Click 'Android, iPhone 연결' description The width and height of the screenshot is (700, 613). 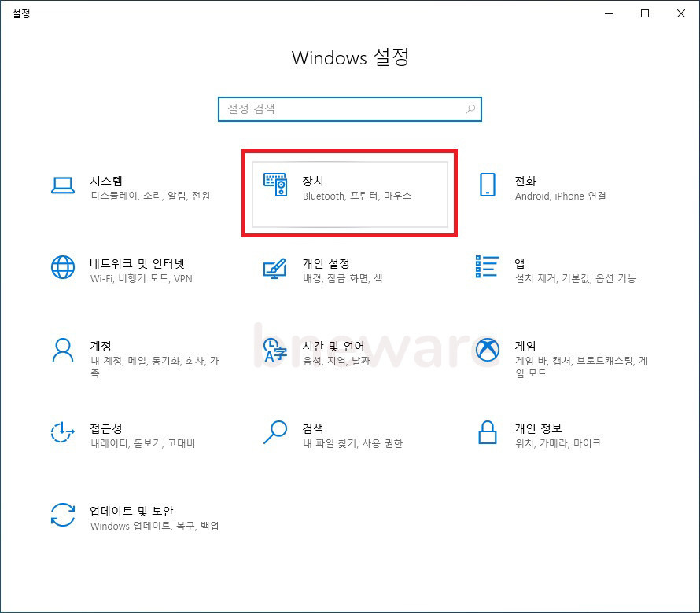tap(560, 196)
